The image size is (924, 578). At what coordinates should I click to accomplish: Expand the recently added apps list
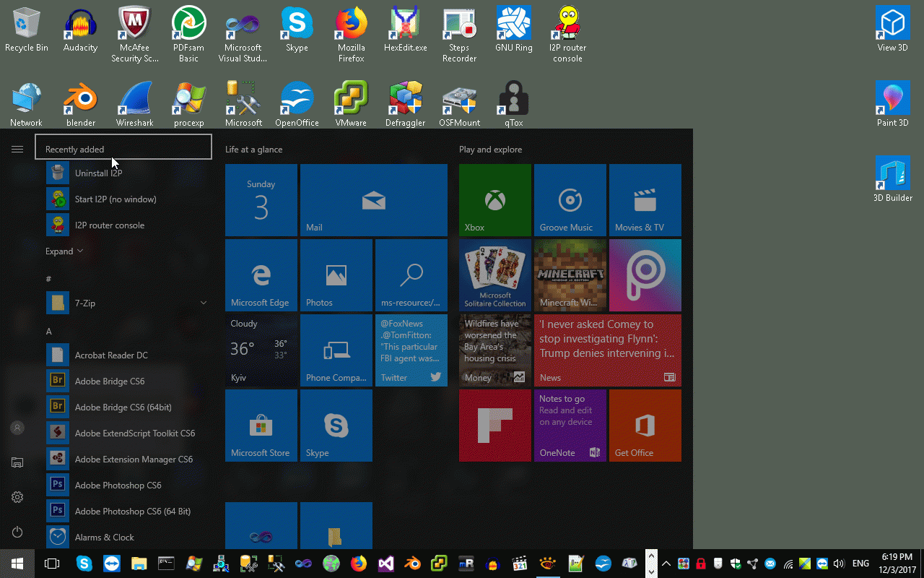tap(64, 251)
